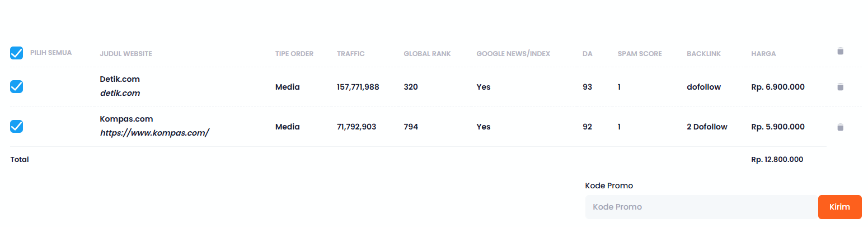Uncheck the Detik.com row checkbox
Viewport: 868px width, 227px height.
click(x=17, y=86)
